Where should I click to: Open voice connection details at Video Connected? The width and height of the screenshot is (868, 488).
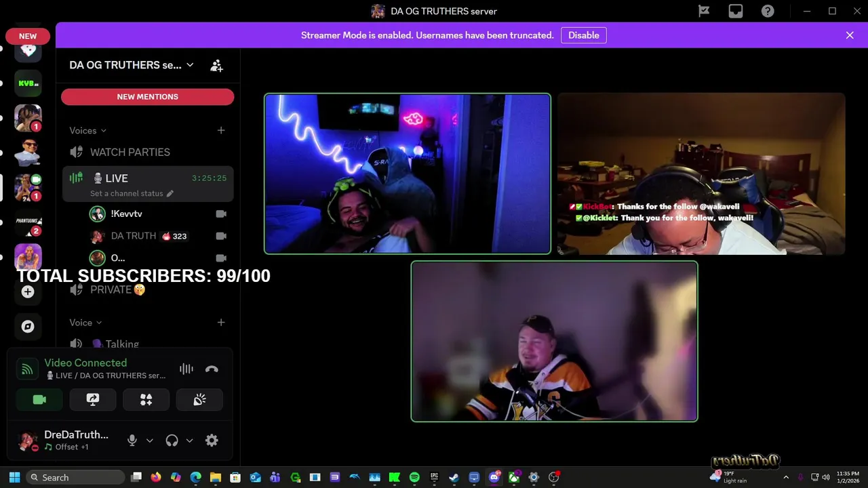tap(85, 363)
